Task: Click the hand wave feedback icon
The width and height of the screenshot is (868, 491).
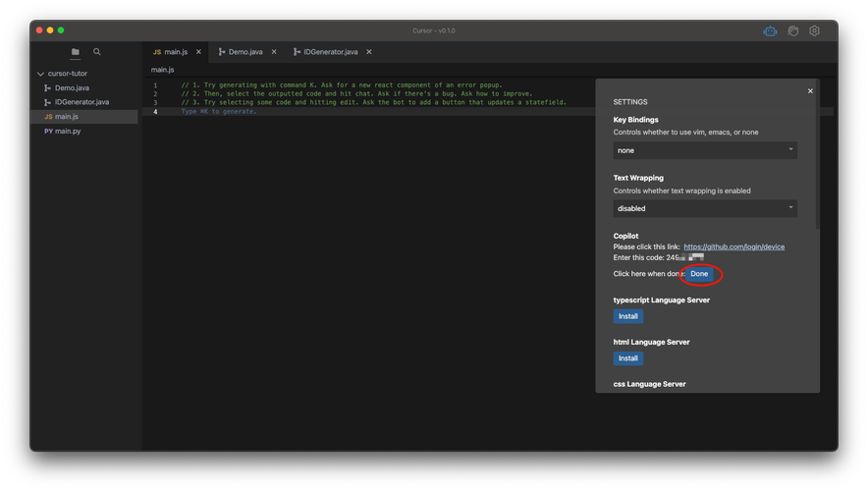Action: click(x=792, y=31)
